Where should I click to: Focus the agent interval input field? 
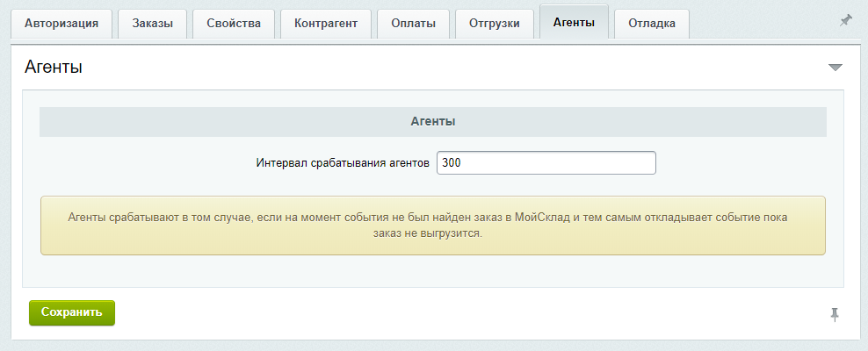point(546,163)
